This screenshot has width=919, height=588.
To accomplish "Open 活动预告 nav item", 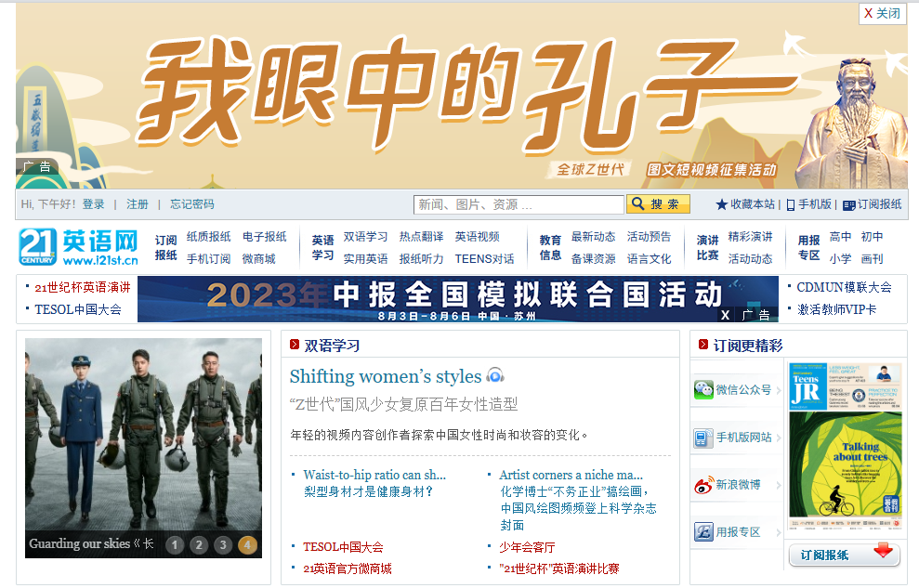I will (x=649, y=237).
